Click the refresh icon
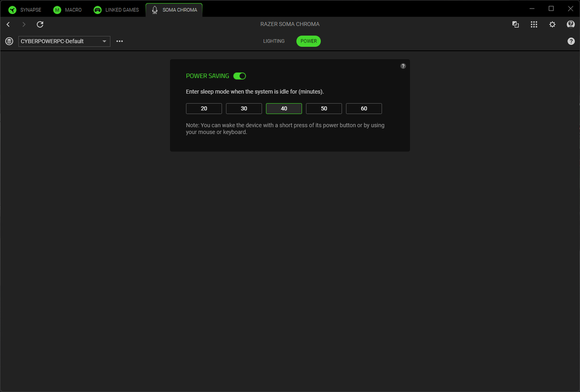The image size is (580, 392). (40, 24)
